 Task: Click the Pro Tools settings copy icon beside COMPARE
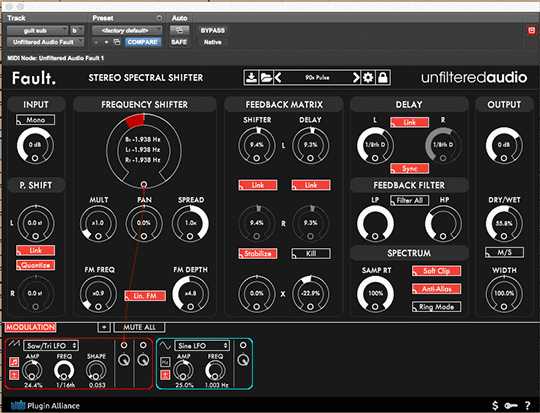pyautogui.click(x=117, y=42)
